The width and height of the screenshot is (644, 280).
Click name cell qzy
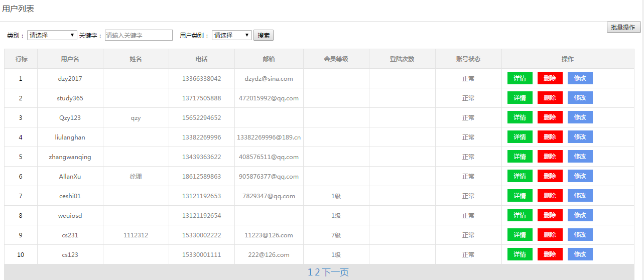[x=136, y=118]
